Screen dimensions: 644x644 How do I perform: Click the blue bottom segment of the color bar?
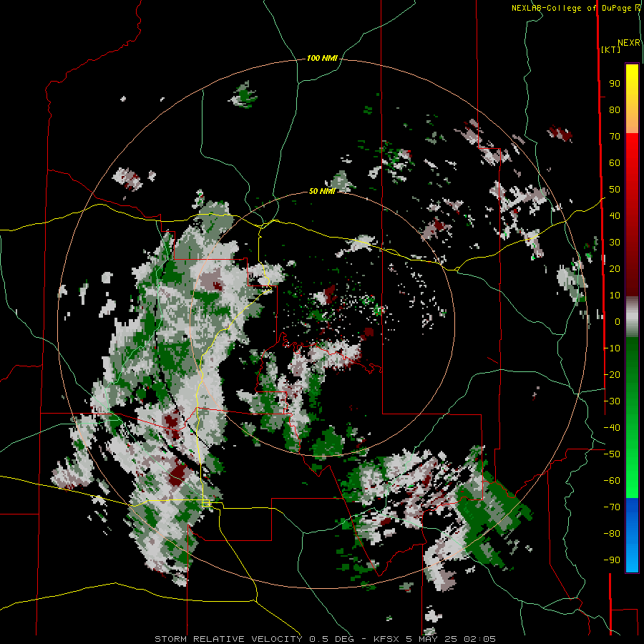coord(632,535)
